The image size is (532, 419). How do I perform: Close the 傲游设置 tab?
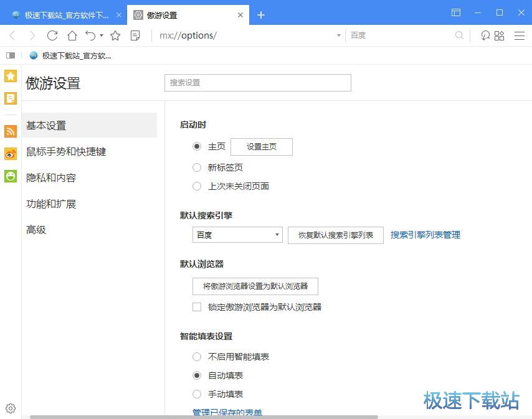(240, 15)
